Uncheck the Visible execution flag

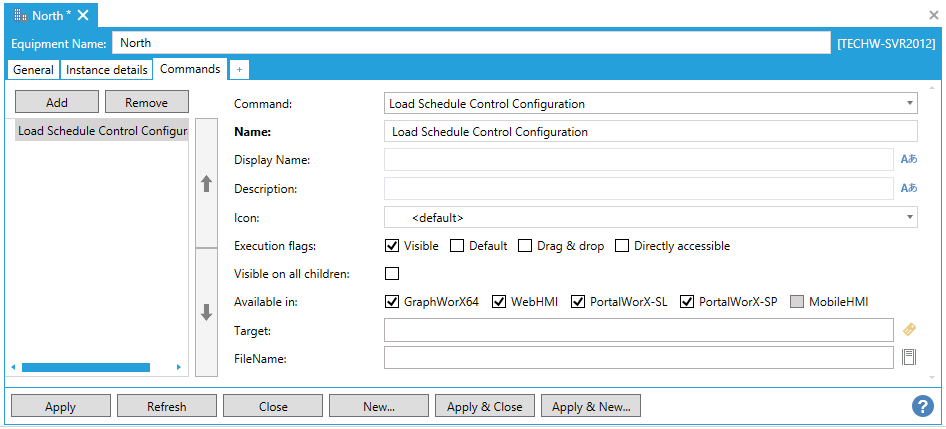coord(392,246)
